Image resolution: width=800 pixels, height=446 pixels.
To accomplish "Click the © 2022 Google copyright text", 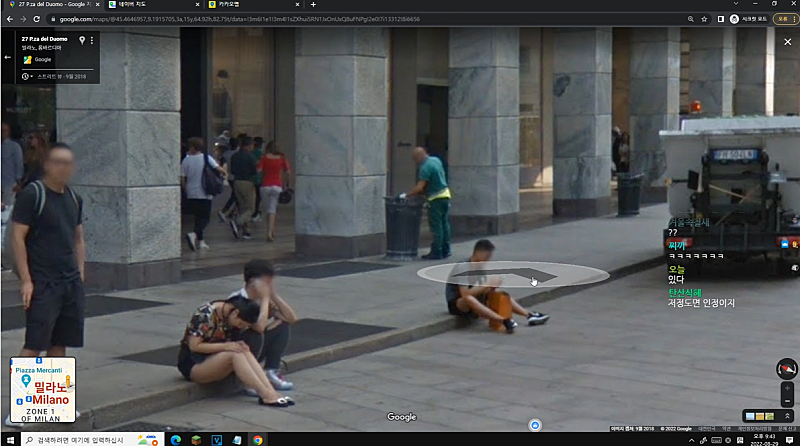I will [676, 429].
